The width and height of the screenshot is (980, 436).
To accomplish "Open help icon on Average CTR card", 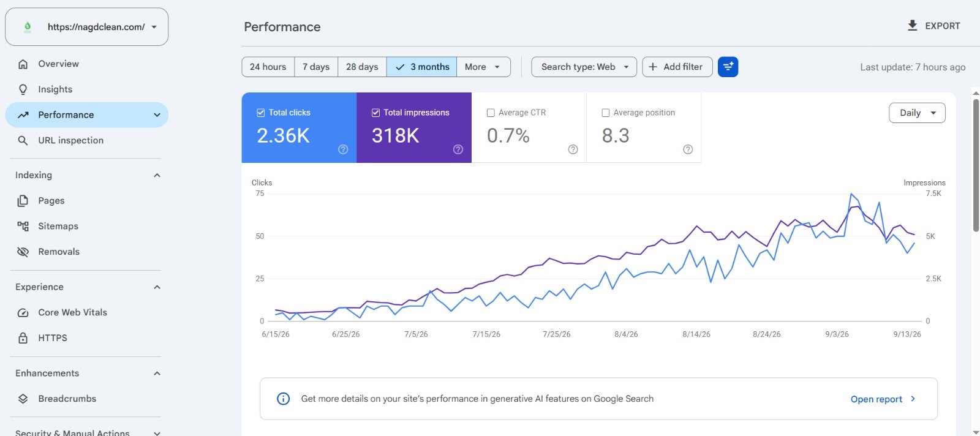I will click(573, 149).
